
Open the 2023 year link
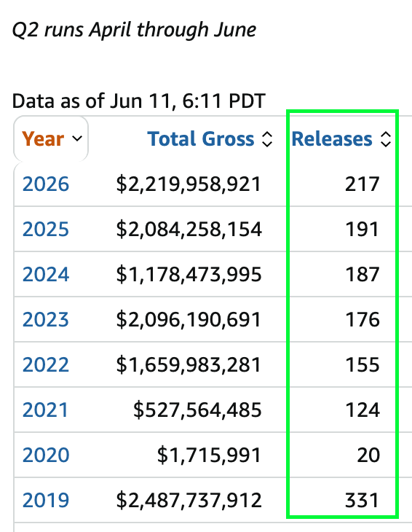[x=46, y=320]
